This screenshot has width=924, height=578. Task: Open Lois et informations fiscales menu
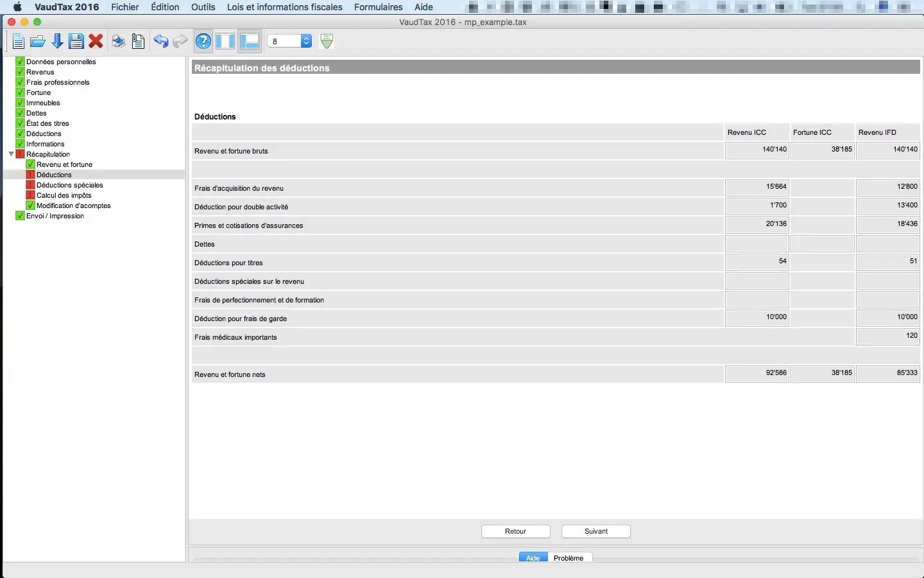[x=284, y=7]
